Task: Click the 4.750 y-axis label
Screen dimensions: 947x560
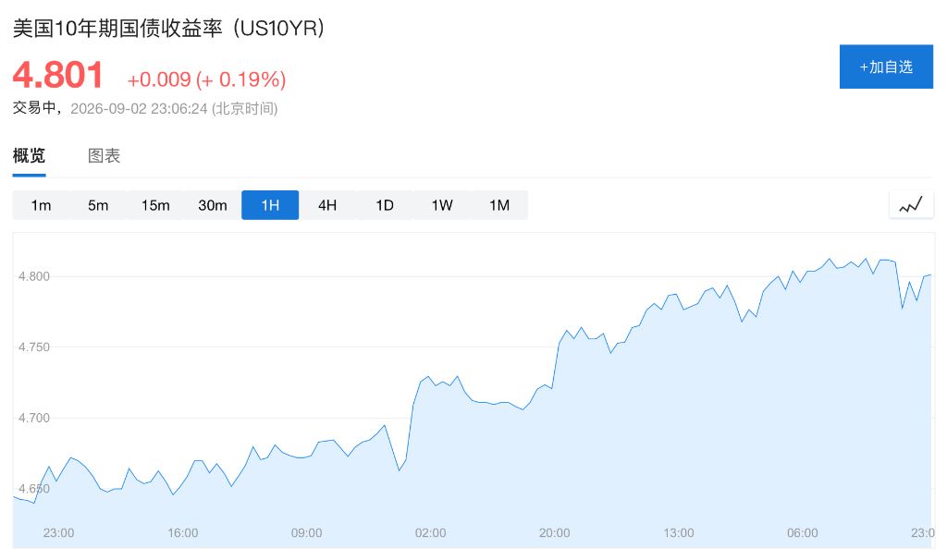Action: [x=34, y=347]
